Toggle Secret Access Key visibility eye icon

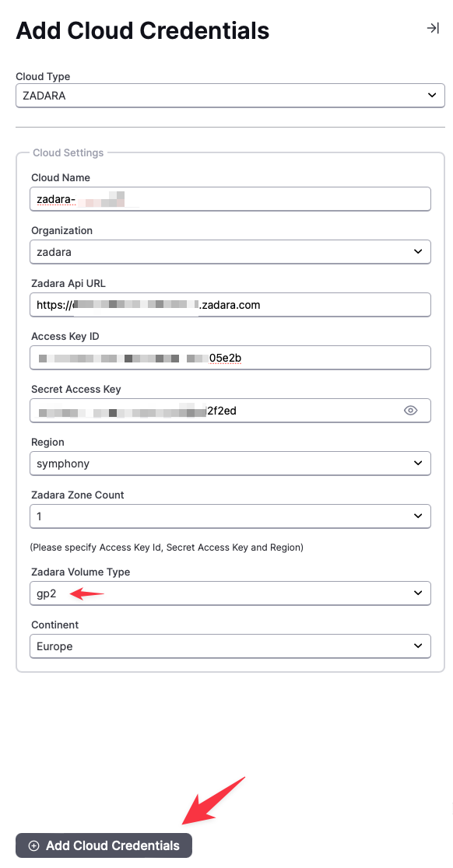point(410,410)
